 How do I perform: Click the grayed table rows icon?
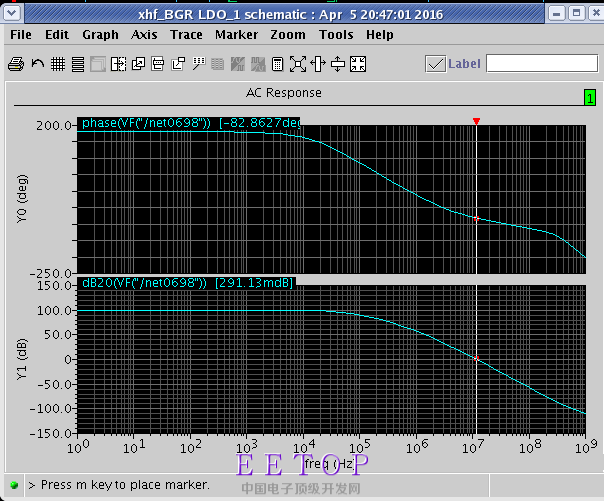[218, 64]
